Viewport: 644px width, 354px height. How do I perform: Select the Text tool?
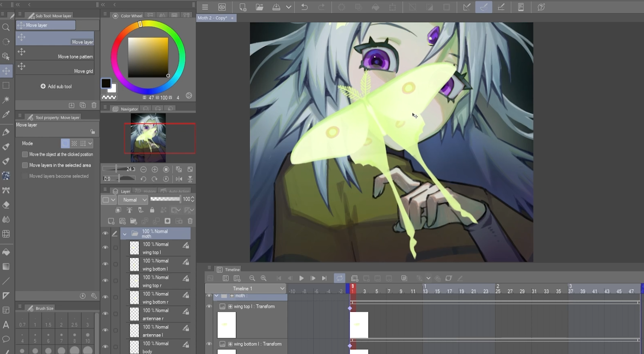[x=6, y=325]
